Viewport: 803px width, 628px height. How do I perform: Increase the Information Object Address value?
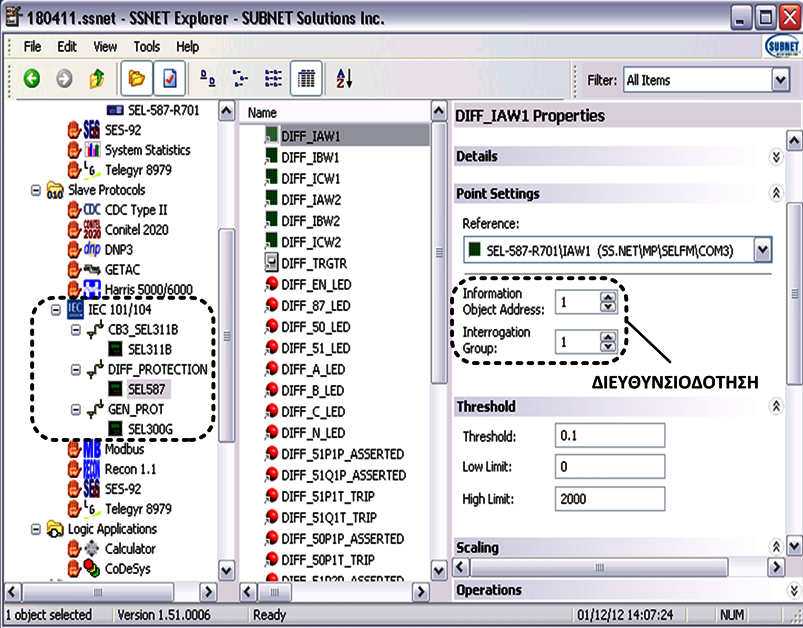coord(608,297)
